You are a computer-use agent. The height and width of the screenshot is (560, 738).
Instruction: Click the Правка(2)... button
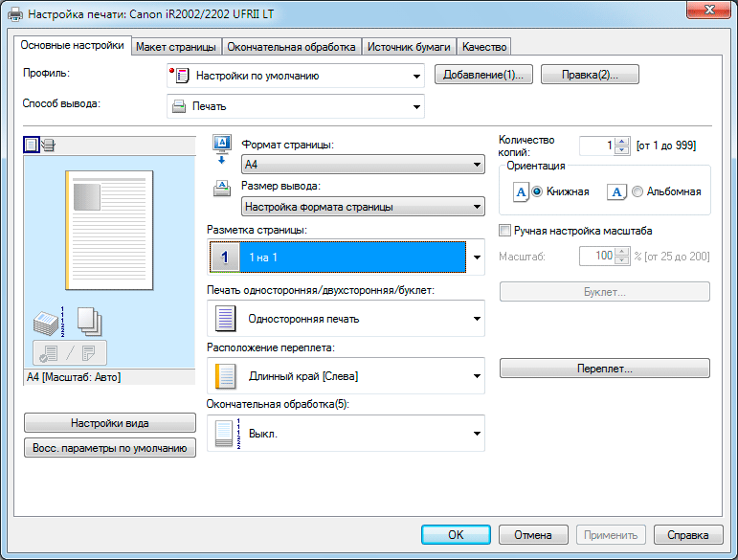(590, 75)
